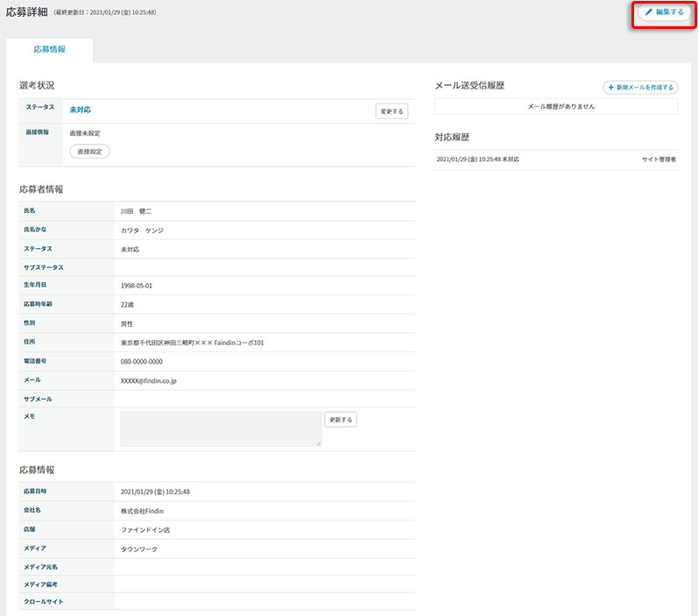Click the company name 株式会社Findin
This screenshot has width=698, height=616.
[x=142, y=511]
